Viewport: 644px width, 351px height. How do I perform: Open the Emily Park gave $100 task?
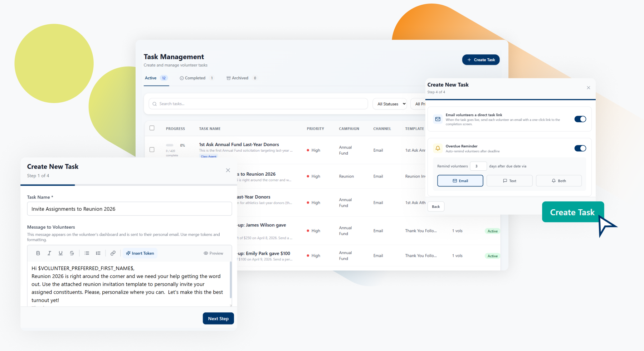pos(264,253)
